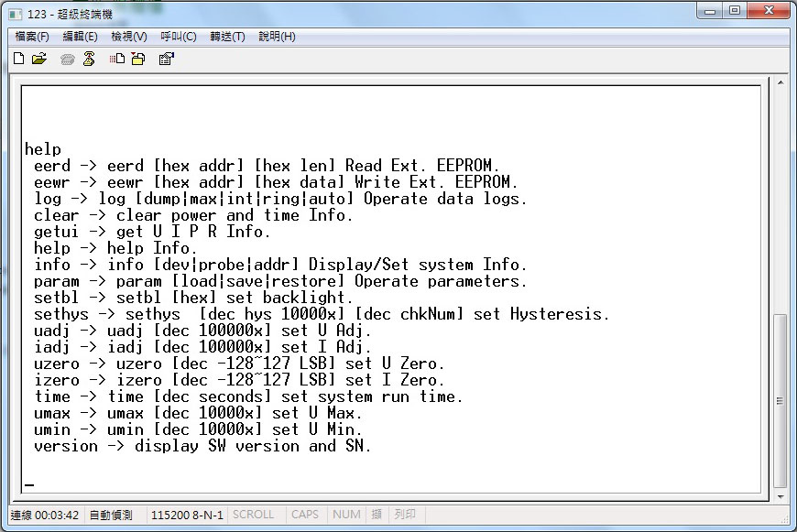Open the 轉送(T) menu
797x532 pixels.
227,37
